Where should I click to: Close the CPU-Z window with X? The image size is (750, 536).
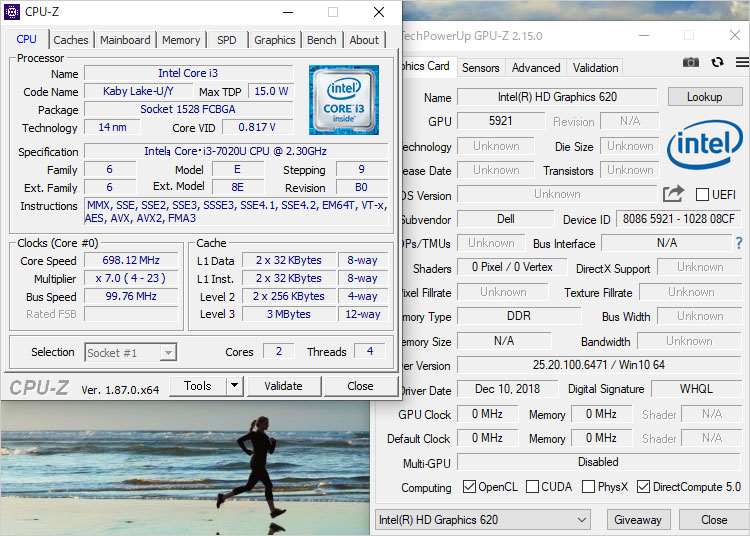pyautogui.click(x=379, y=12)
